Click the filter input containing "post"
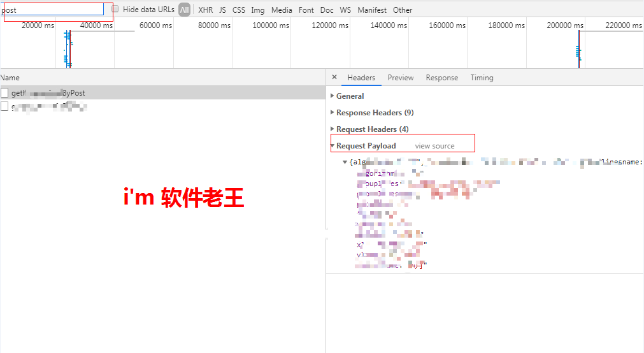This screenshot has height=353, width=644. click(52, 10)
